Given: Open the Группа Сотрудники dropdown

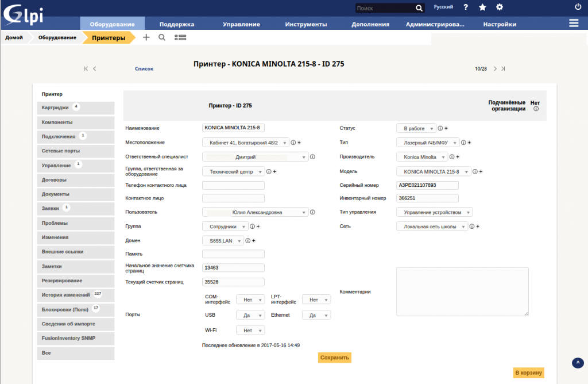Looking at the screenshot, I should [225, 226].
